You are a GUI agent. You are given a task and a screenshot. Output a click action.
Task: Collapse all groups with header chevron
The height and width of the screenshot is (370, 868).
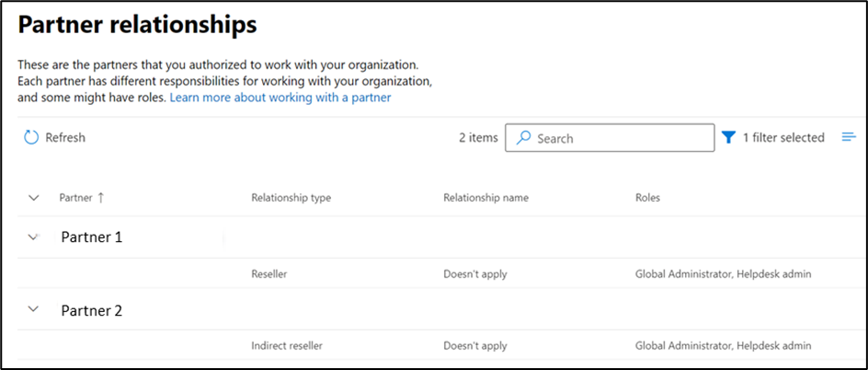(34, 198)
